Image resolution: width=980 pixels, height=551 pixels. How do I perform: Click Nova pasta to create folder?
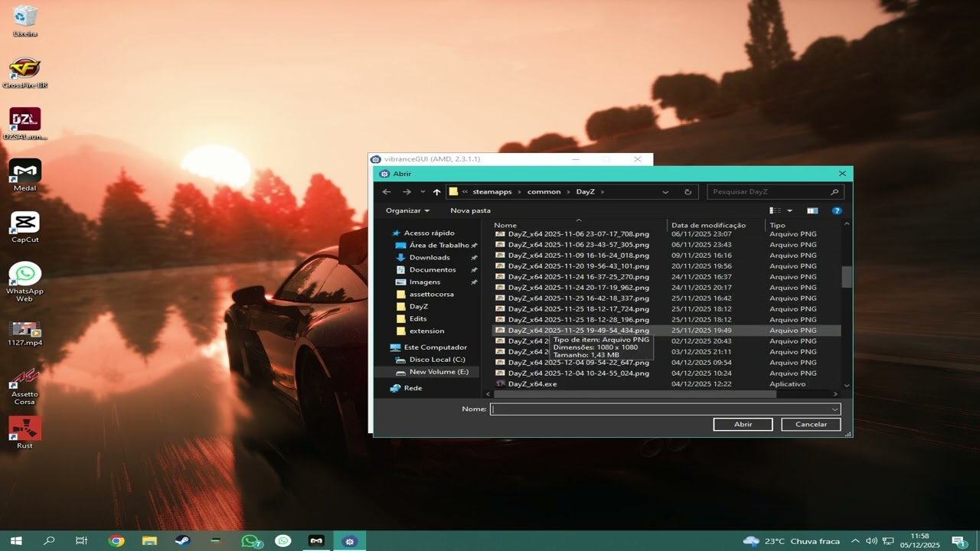pos(470,210)
